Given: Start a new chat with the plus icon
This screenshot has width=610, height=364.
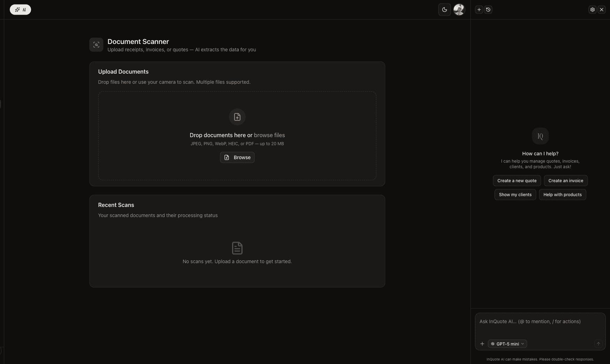Looking at the screenshot, I should point(479,10).
